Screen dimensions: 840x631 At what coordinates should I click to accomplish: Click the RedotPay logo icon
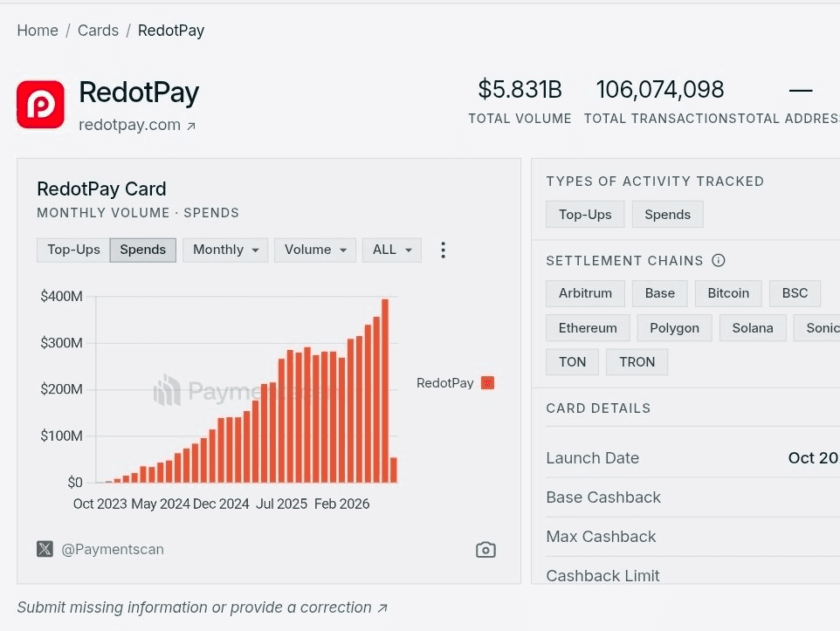41,105
